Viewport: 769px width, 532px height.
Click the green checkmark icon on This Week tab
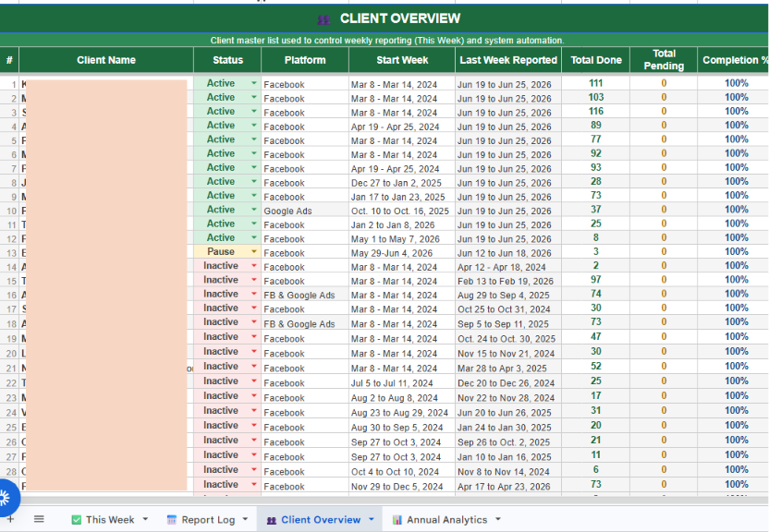click(77, 520)
